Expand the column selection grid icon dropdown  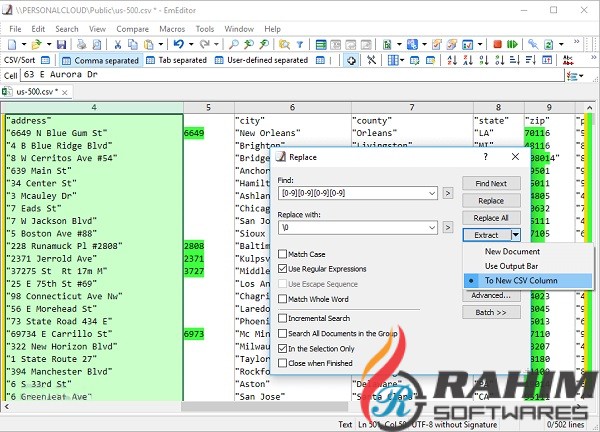coord(403,60)
